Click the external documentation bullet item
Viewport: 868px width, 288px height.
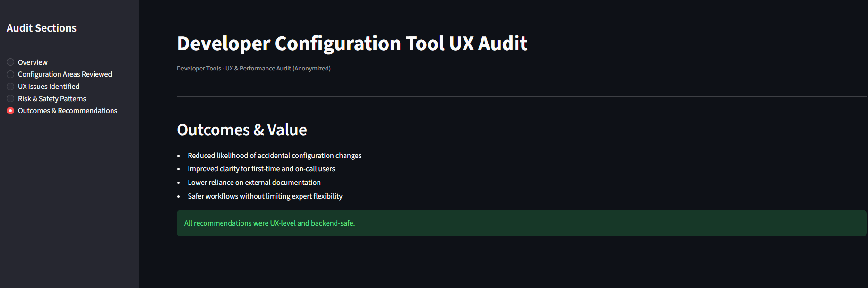click(x=254, y=183)
